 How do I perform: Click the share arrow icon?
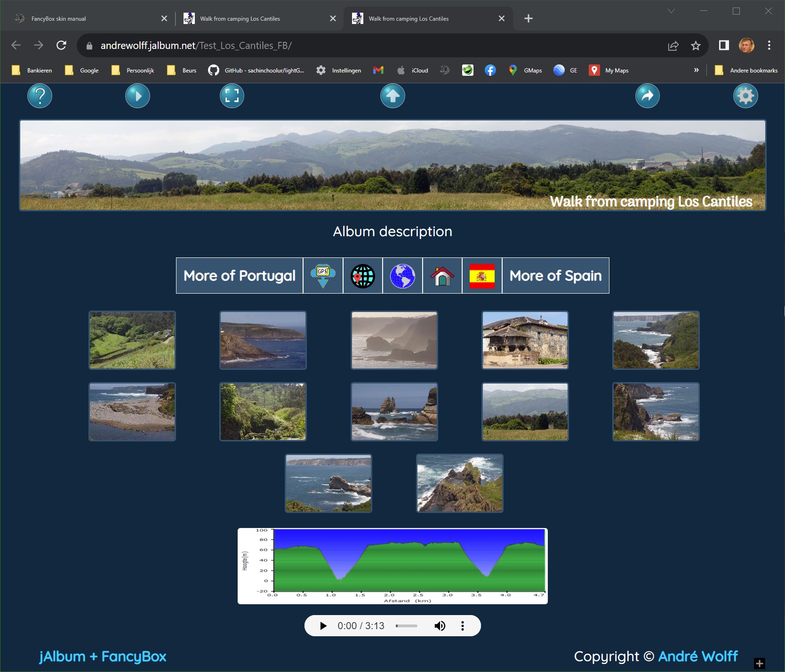tap(648, 96)
